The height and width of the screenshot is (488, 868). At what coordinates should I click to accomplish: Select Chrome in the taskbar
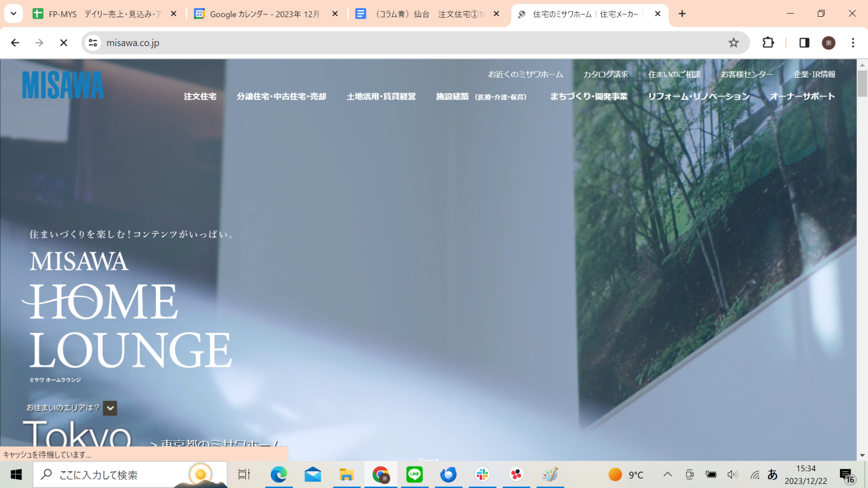coord(381,475)
